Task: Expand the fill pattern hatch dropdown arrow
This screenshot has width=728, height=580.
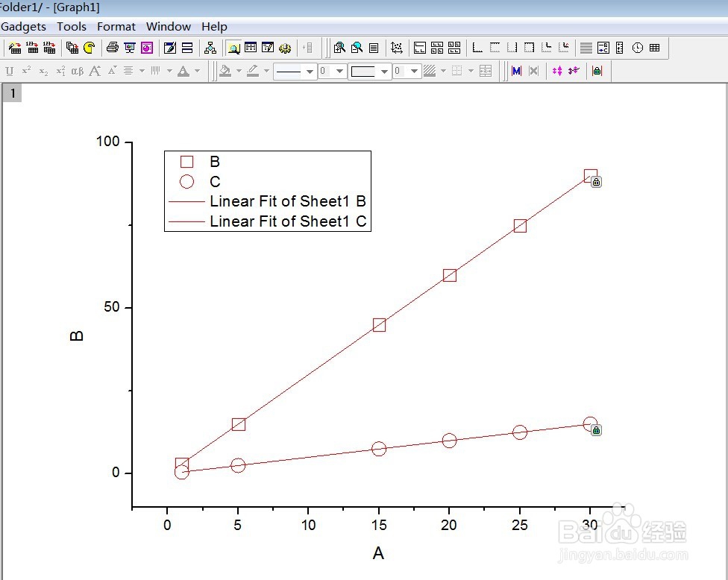Action: click(x=443, y=71)
